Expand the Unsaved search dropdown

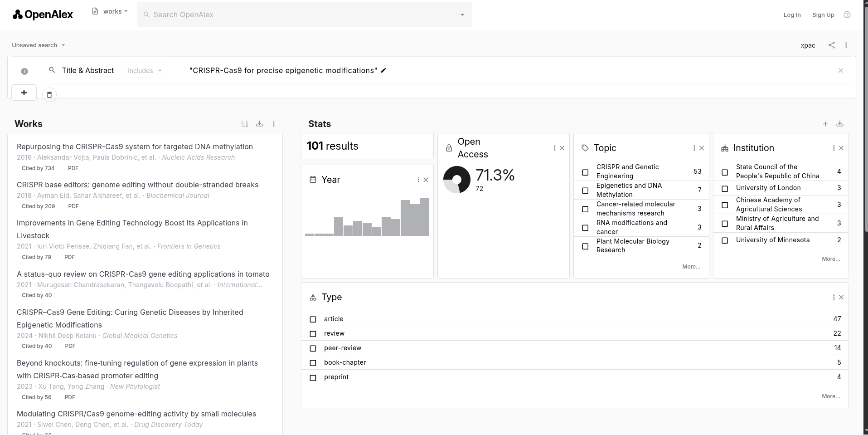click(39, 45)
